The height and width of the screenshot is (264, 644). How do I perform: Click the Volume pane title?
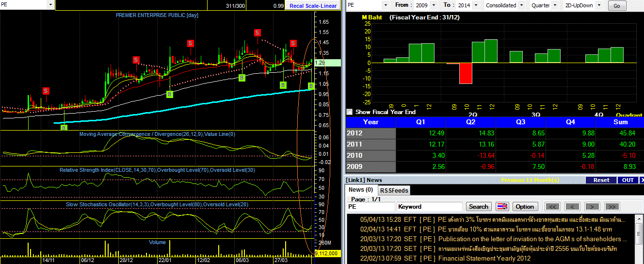click(x=157, y=242)
